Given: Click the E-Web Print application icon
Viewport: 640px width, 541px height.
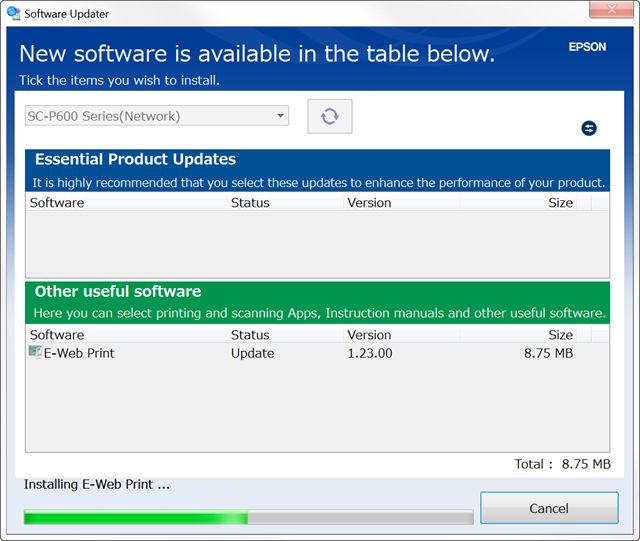Looking at the screenshot, I should pyautogui.click(x=35, y=352).
